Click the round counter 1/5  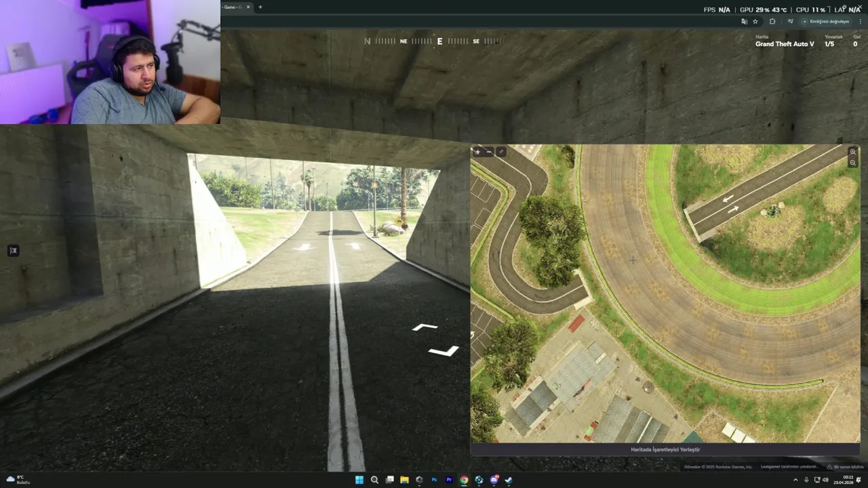click(829, 44)
